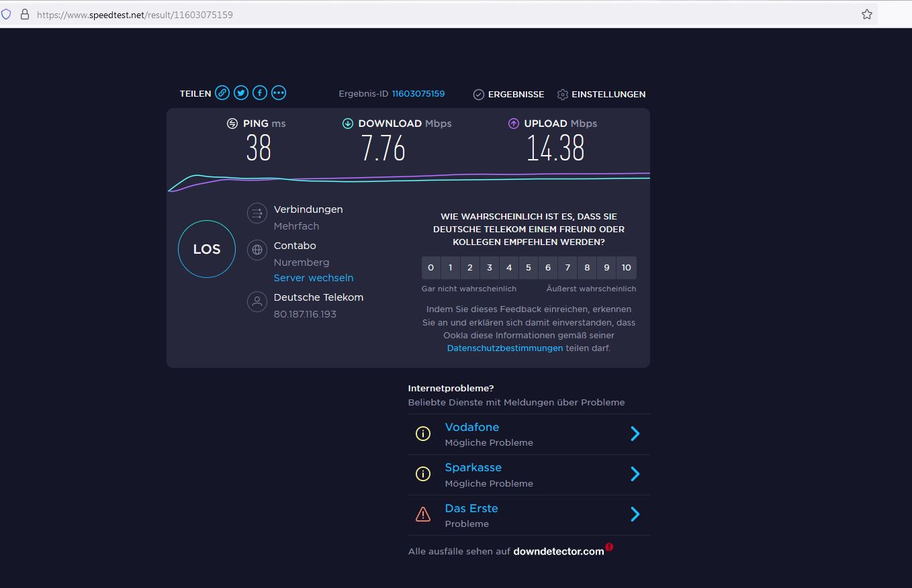Open more sharing options ellipsis icon
Image resolution: width=912 pixels, height=588 pixels.
[279, 93]
